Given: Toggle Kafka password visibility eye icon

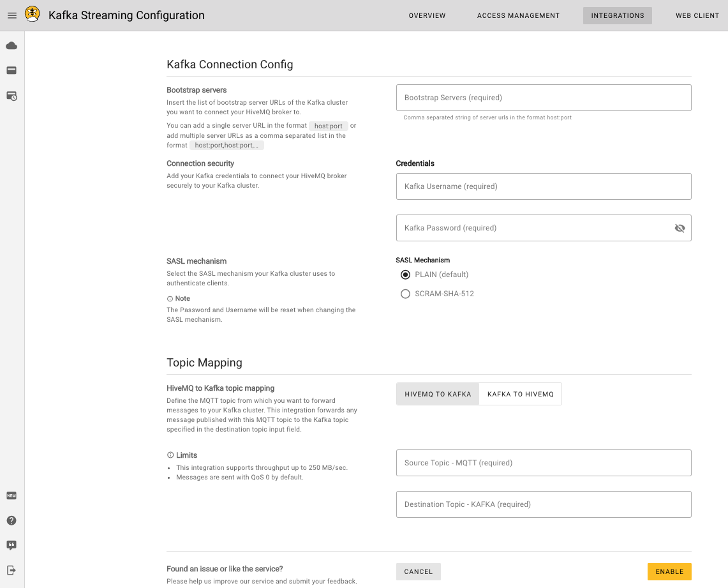Looking at the screenshot, I should [x=680, y=228].
